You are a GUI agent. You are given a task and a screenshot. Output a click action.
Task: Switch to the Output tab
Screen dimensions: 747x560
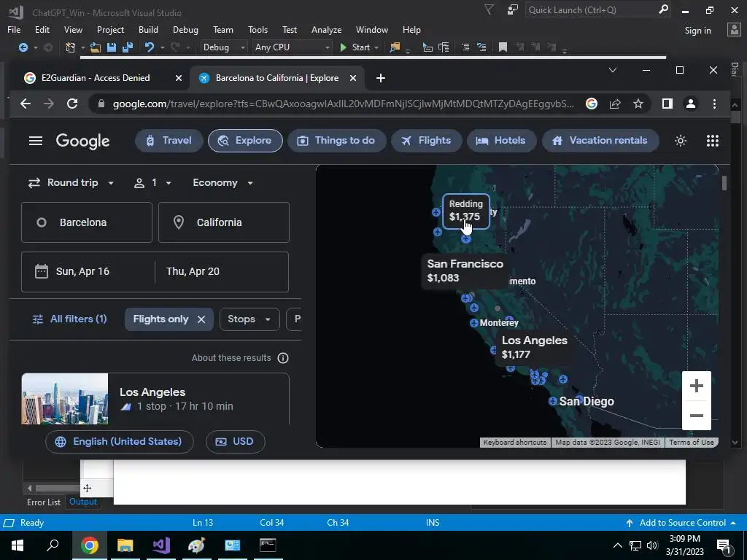(83, 502)
